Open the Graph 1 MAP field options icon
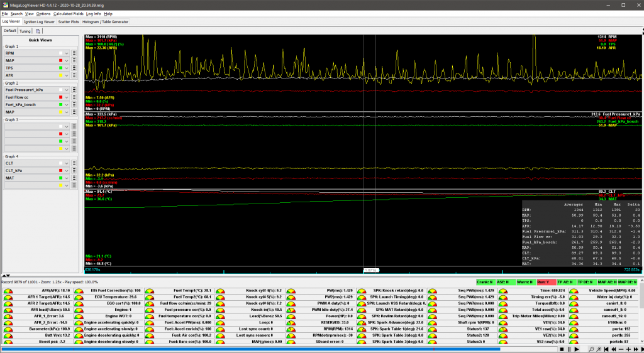Screen dimensions: 644x353 point(74,61)
